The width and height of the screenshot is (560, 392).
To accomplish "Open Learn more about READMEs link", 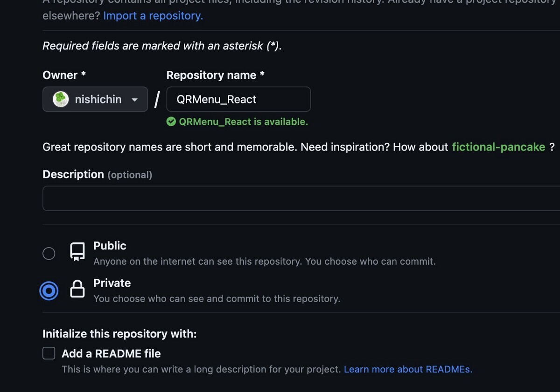I will coord(408,370).
